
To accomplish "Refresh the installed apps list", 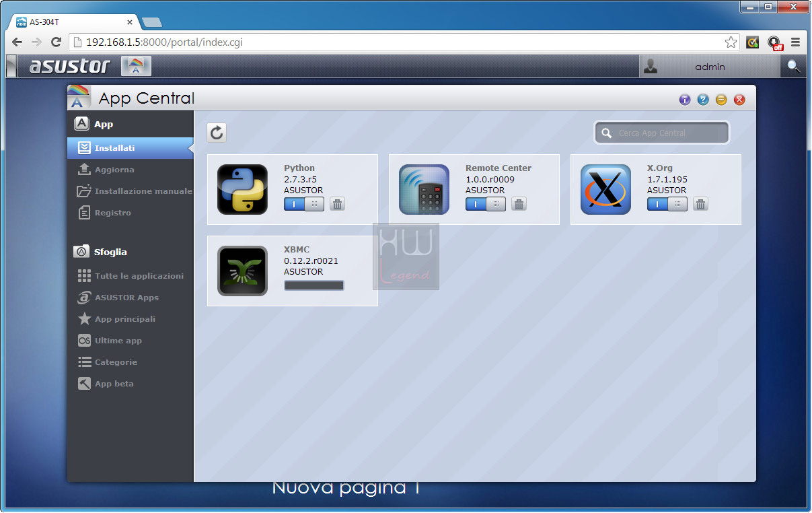I will pyautogui.click(x=217, y=133).
